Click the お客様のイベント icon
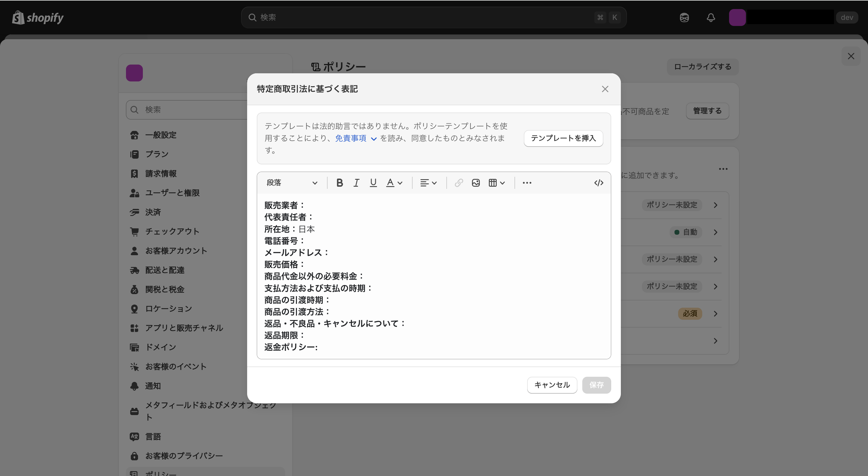The height and width of the screenshot is (476, 868). tap(134, 367)
